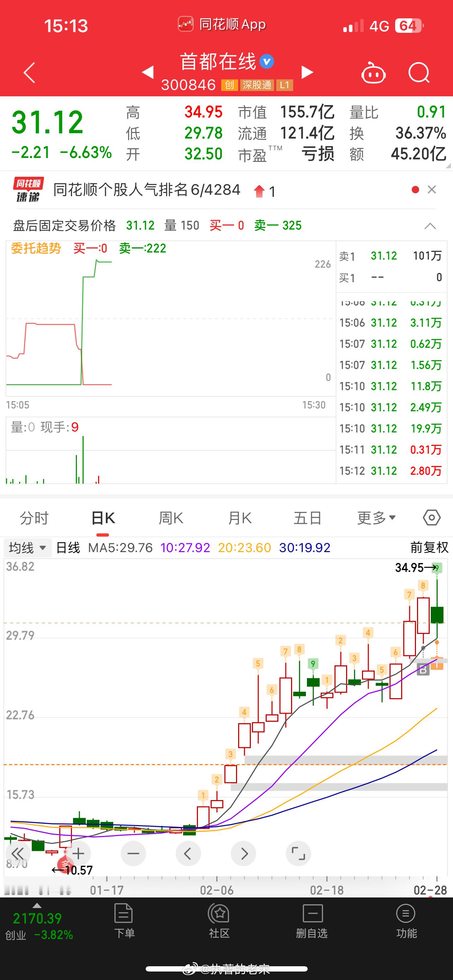Tap the blue verified badge beside 首都在线
Image resolution: width=453 pixels, height=980 pixels.
click(x=267, y=62)
